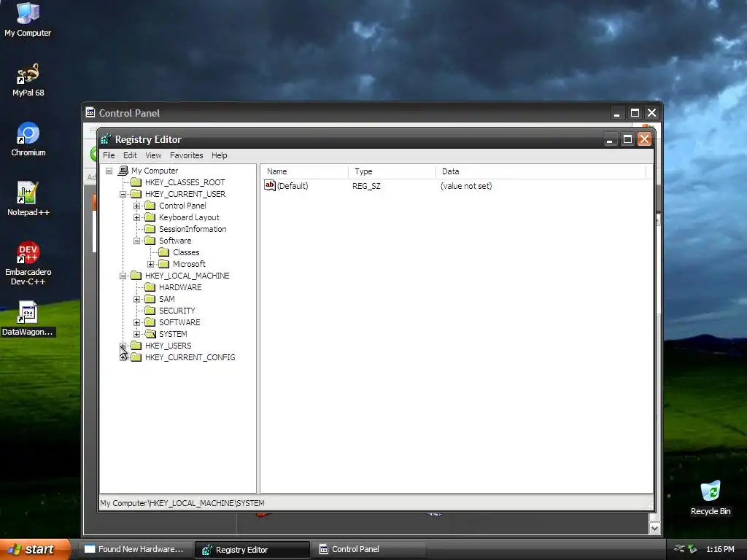Select the Chromium desktop shortcut
Image resolution: width=747 pixels, height=560 pixels.
coord(28,139)
